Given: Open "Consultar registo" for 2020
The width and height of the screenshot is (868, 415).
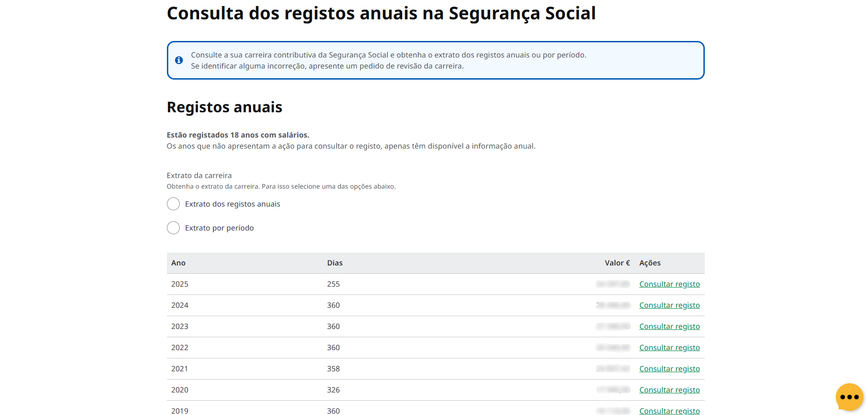Looking at the screenshot, I should point(669,390).
